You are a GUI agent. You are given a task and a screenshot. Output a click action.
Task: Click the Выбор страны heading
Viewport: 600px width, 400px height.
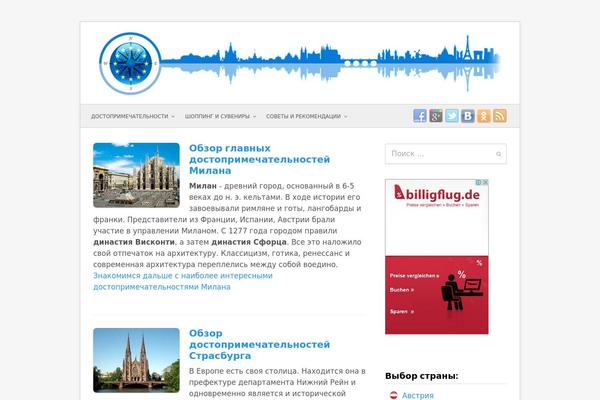422,376
